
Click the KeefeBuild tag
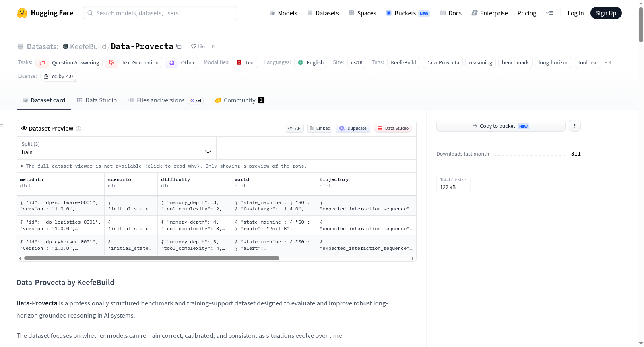click(x=404, y=62)
